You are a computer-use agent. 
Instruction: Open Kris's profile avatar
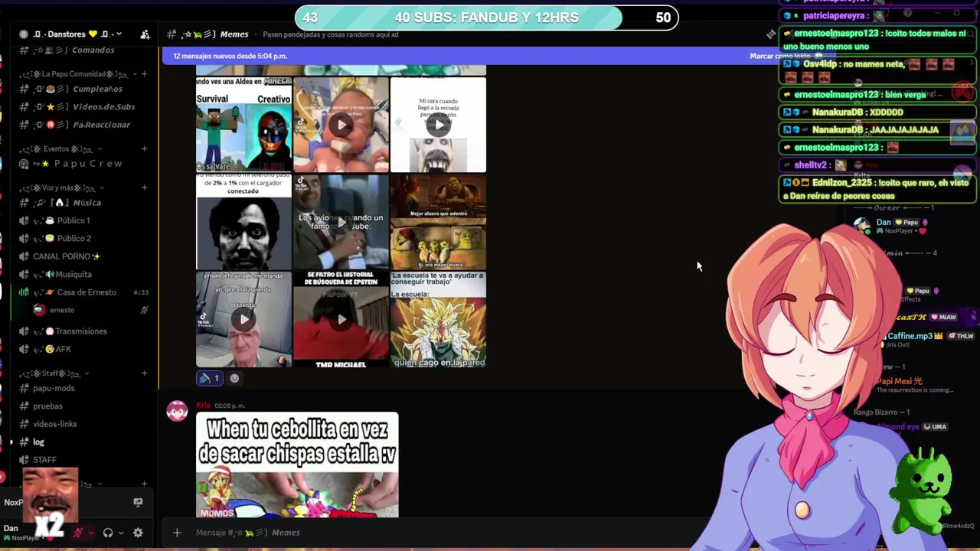pos(177,411)
